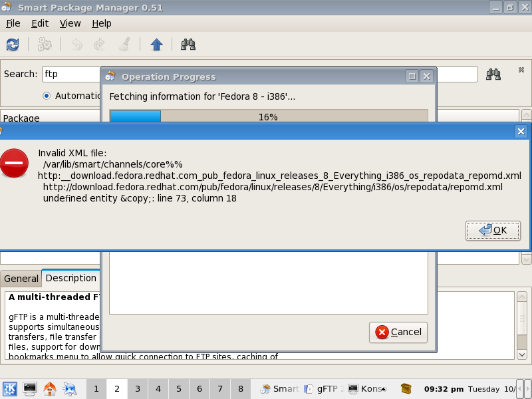Launch the terminal from the panel

30,389
